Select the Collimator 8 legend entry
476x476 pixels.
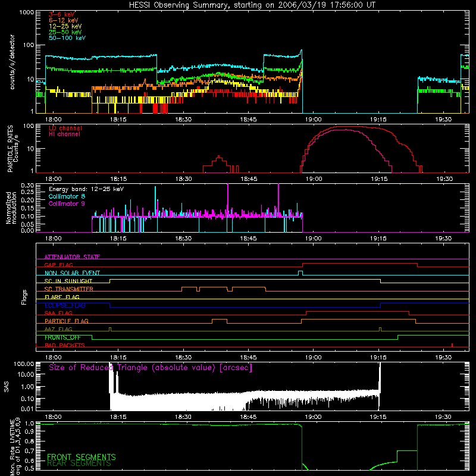click(x=67, y=196)
